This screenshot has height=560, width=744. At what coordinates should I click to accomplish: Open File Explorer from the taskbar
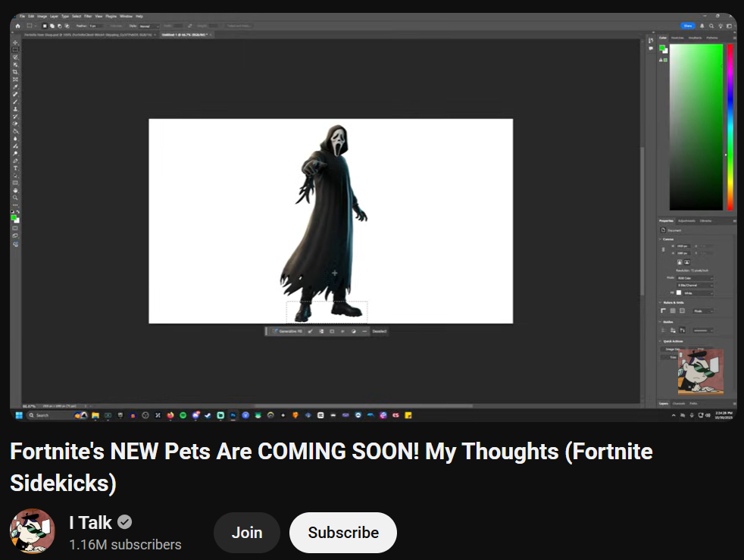[x=95, y=415]
